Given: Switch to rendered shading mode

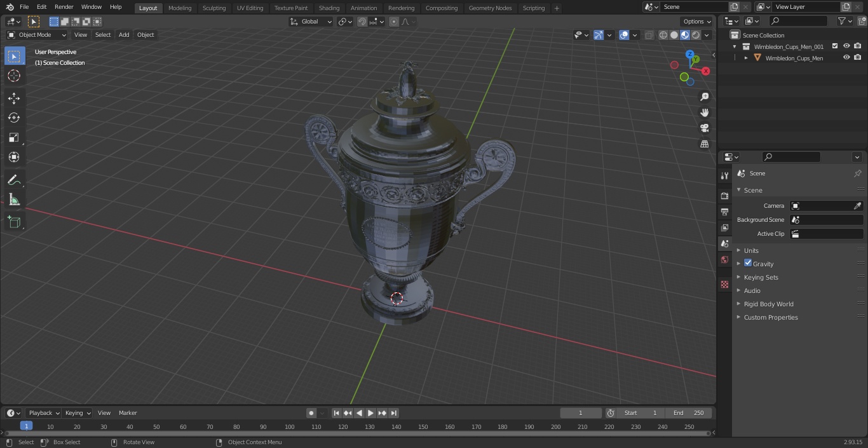Looking at the screenshot, I should (696, 35).
